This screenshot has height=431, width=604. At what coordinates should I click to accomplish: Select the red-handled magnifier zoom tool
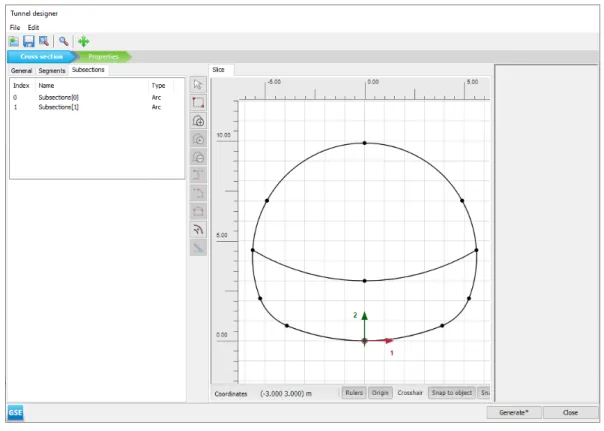pos(64,41)
